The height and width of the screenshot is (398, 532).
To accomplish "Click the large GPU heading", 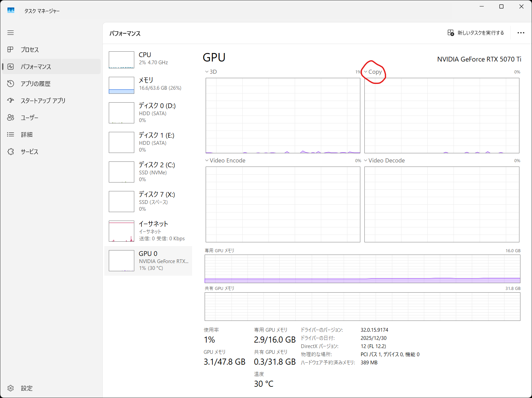I will tap(214, 57).
